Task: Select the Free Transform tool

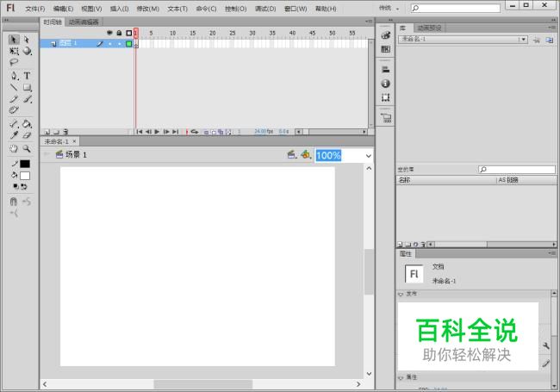Action: pyautogui.click(x=14, y=51)
